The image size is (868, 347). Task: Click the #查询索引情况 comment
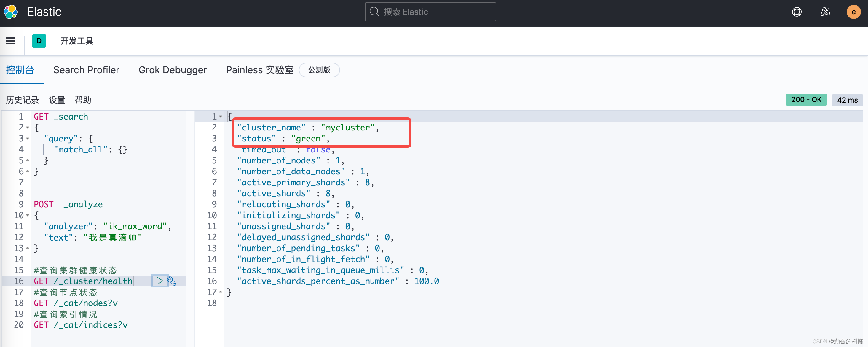tap(66, 314)
